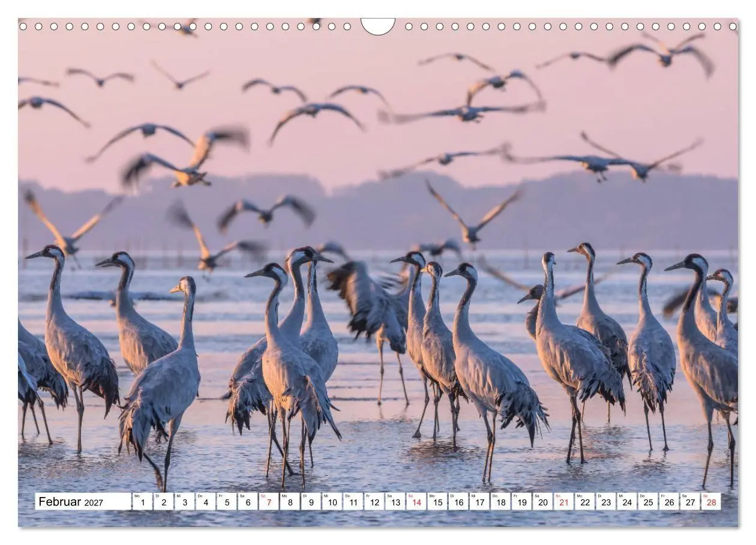Pick the date cell numbered 19
This screenshot has height=545, width=756.
[521, 502]
